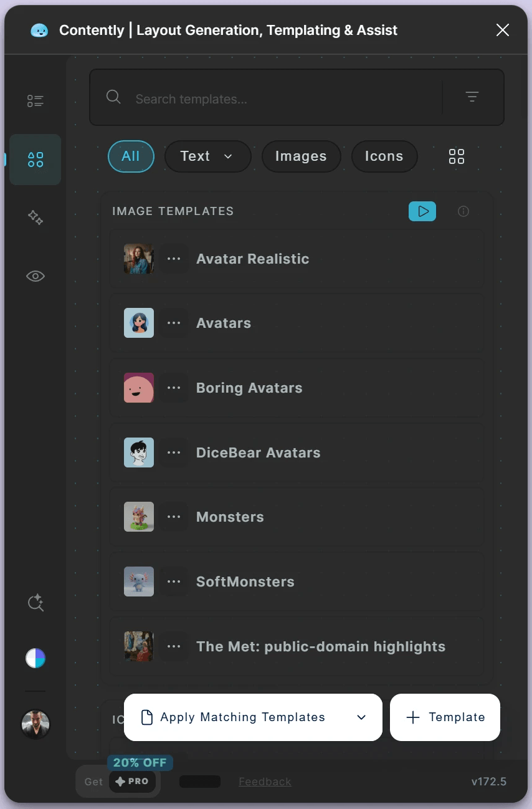Screen dimensions: 532x809
Task: Select the SoftMonsters template name
Action: point(245,582)
